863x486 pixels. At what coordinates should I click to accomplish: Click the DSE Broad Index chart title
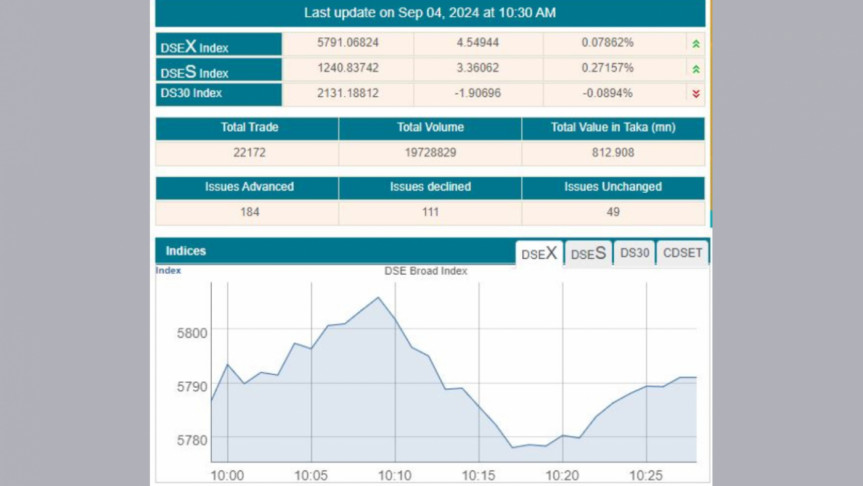425,271
